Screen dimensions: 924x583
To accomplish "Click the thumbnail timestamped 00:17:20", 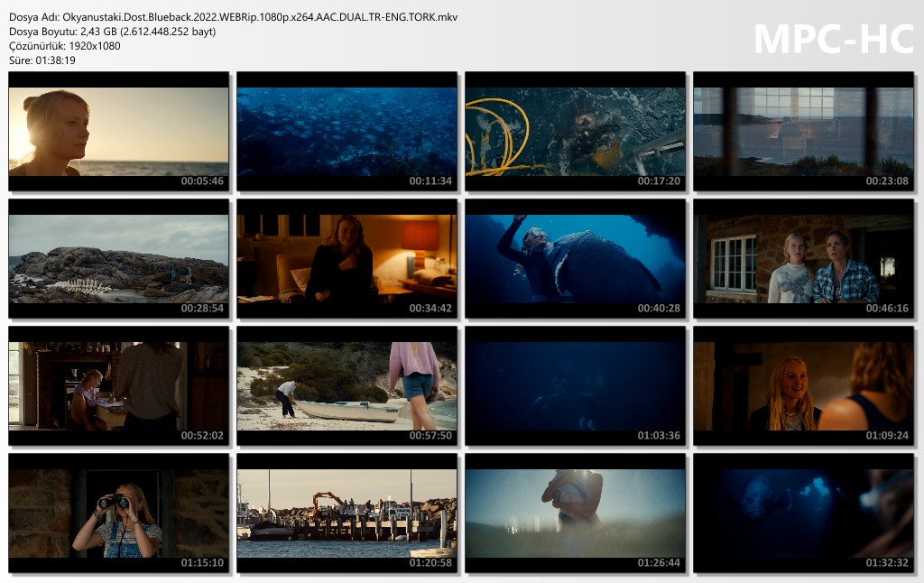I will click(575, 132).
